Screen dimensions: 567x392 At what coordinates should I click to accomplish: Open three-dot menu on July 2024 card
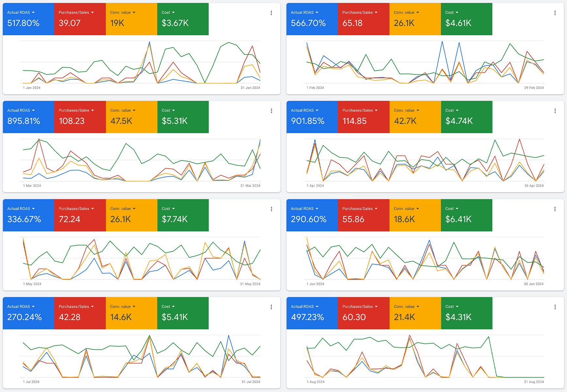click(x=271, y=307)
